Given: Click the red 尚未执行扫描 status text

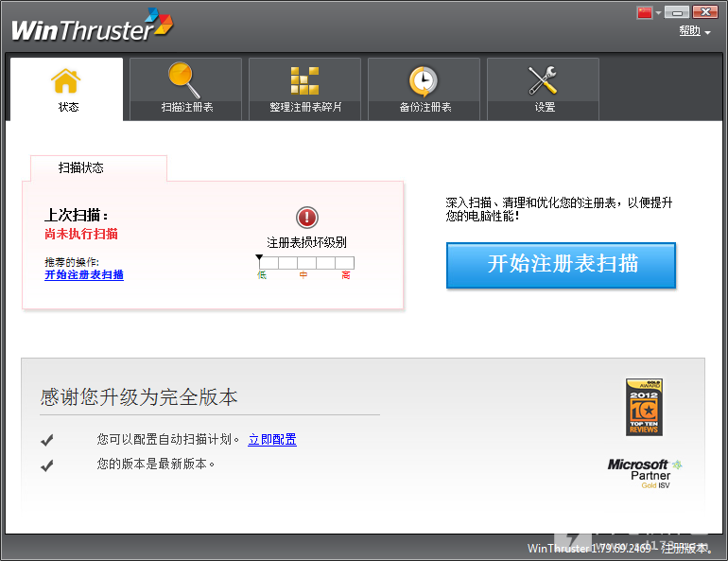Looking at the screenshot, I should 81,234.
